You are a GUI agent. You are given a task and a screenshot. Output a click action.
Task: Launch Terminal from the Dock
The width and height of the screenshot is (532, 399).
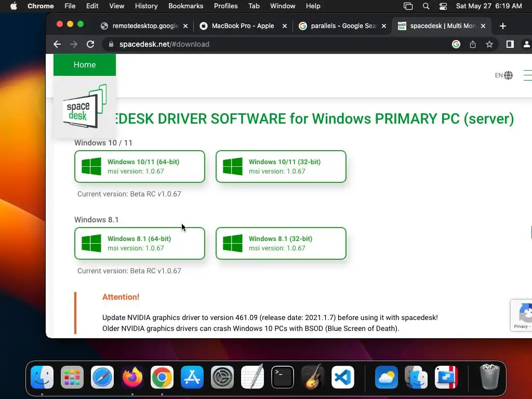point(282,377)
